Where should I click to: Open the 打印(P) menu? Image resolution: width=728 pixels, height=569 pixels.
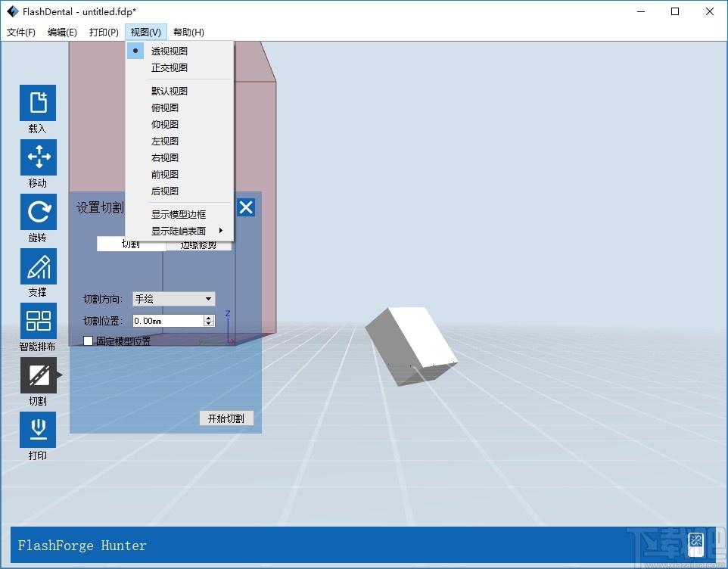(104, 32)
